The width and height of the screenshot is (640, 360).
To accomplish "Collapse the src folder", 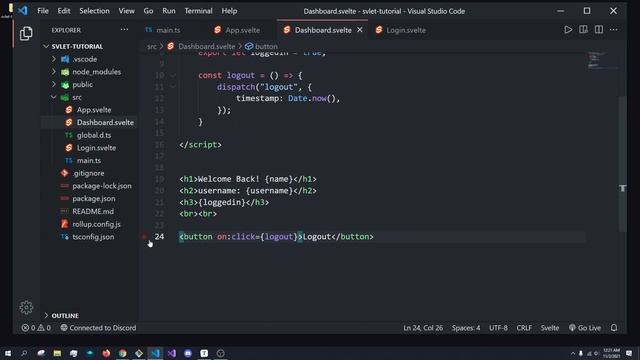I will (x=53, y=97).
